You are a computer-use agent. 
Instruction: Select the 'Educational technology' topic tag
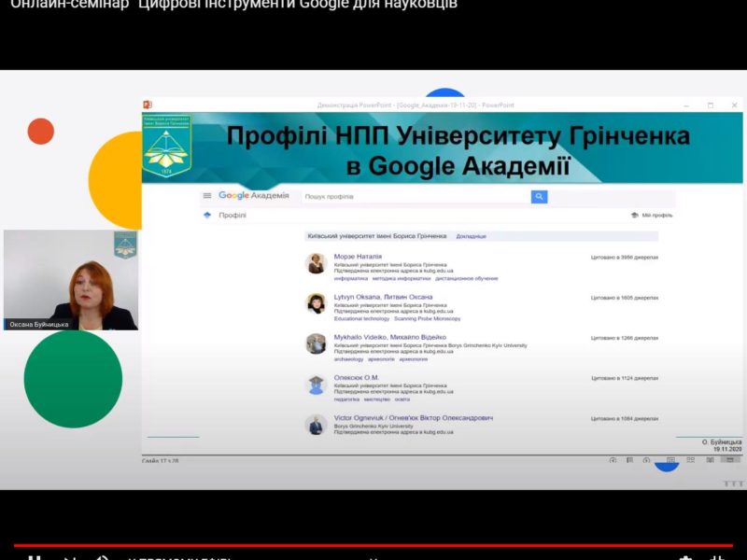(x=362, y=318)
